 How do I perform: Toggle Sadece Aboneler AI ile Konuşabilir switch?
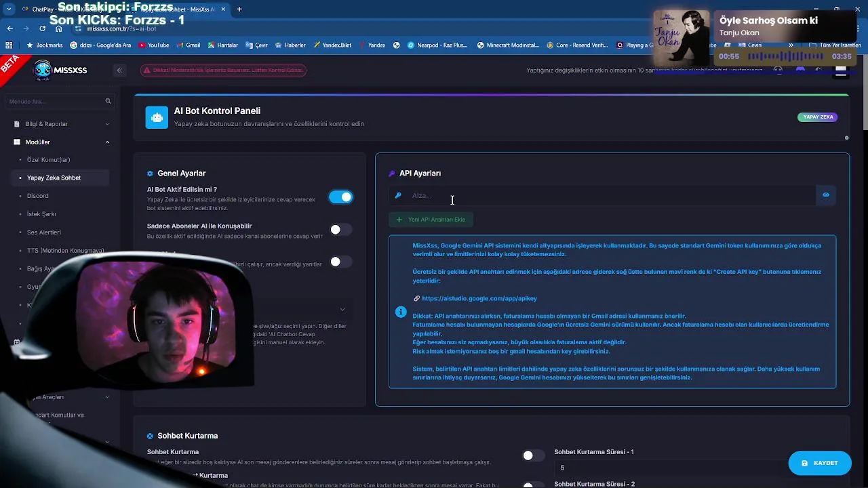[x=340, y=230]
